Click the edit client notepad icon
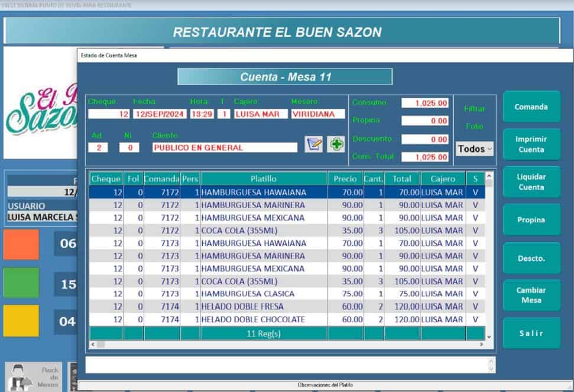This screenshot has width=574, height=392. point(313,144)
